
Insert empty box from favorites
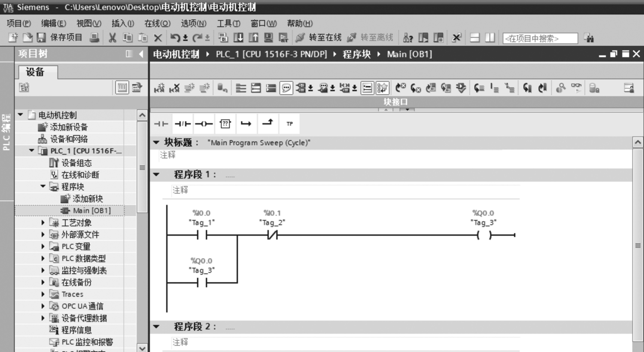click(225, 124)
